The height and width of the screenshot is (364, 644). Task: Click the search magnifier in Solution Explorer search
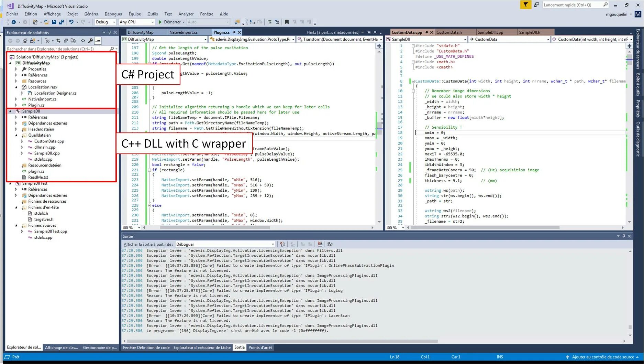click(112, 49)
